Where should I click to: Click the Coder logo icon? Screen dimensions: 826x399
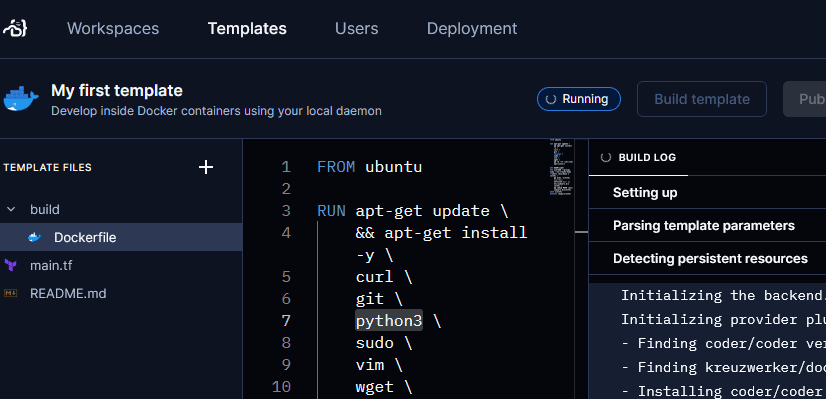pos(15,28)
